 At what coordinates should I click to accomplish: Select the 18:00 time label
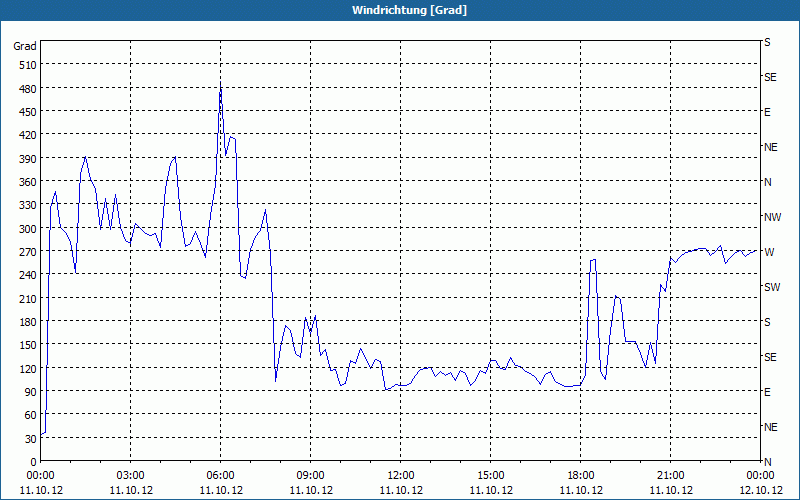tap(581, 476)
